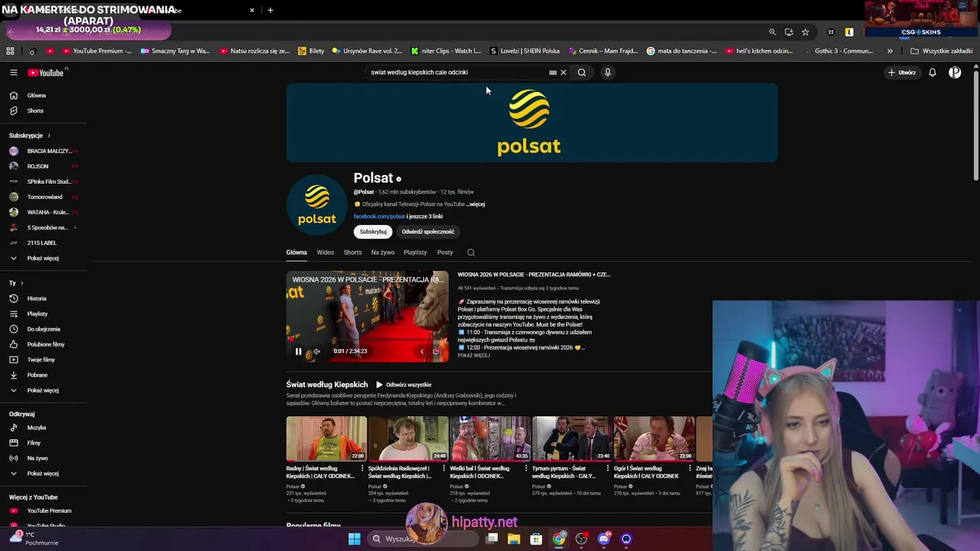Open File Explorer from taskbar
This screenshot has width=980, height=551.
coord(514,539)
